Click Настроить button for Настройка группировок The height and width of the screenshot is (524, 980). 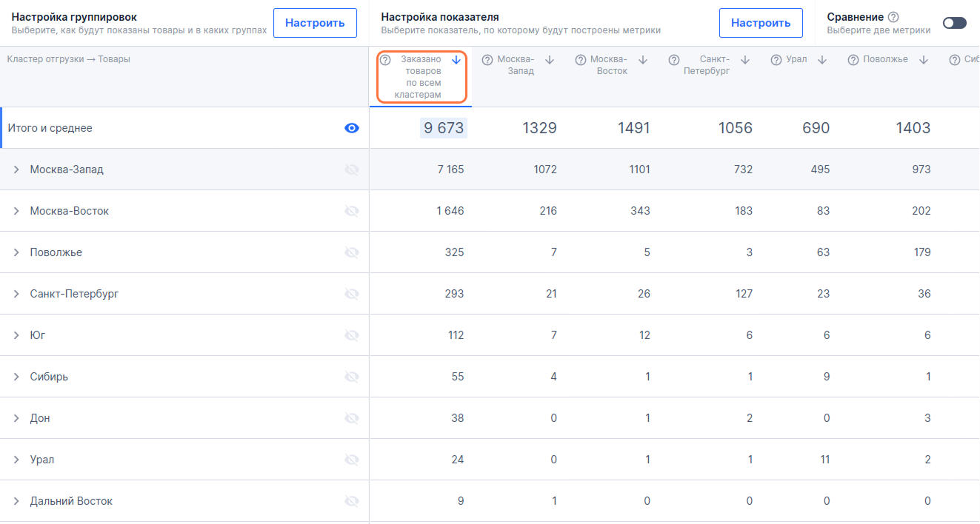[x=315, y=23]
